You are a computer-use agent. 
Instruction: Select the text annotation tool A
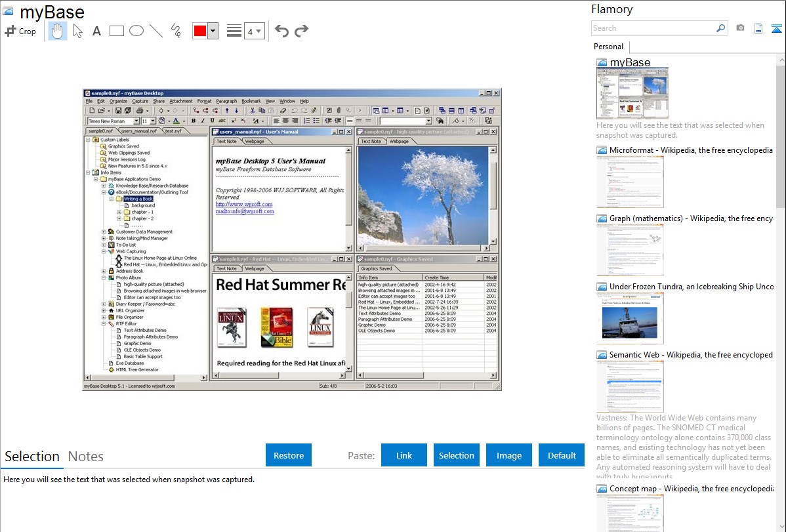point(96,31)
